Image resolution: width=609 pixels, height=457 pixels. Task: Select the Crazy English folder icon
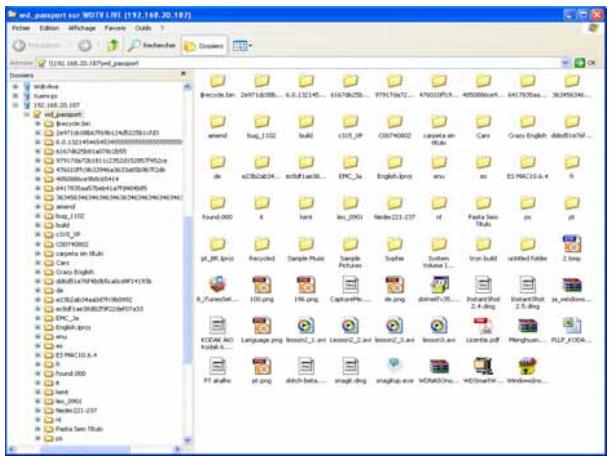tap(527, 127)
